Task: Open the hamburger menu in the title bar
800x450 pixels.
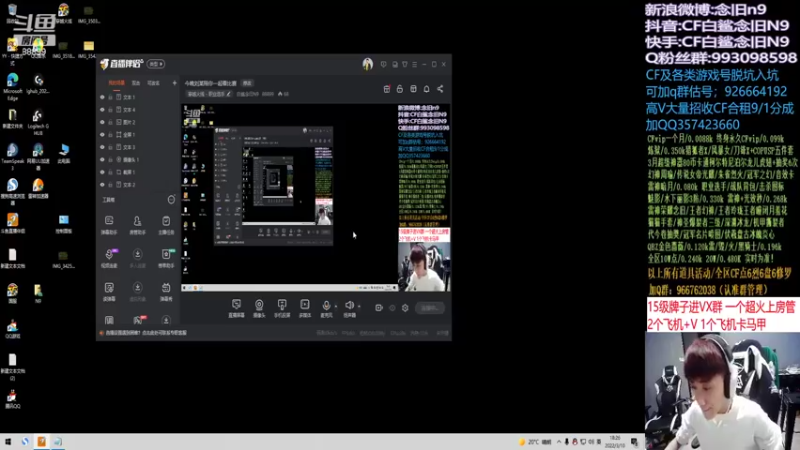Action: click(414, 64)
